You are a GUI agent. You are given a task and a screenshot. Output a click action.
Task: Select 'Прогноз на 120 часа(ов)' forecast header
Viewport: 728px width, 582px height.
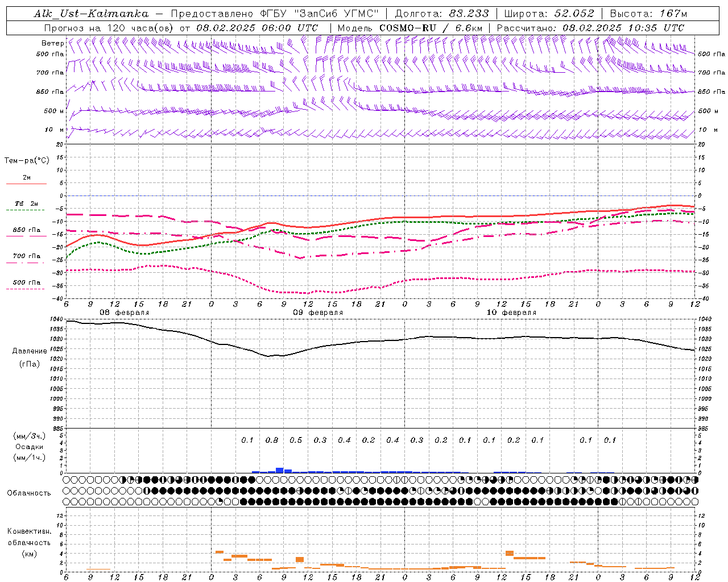point(110,28)
